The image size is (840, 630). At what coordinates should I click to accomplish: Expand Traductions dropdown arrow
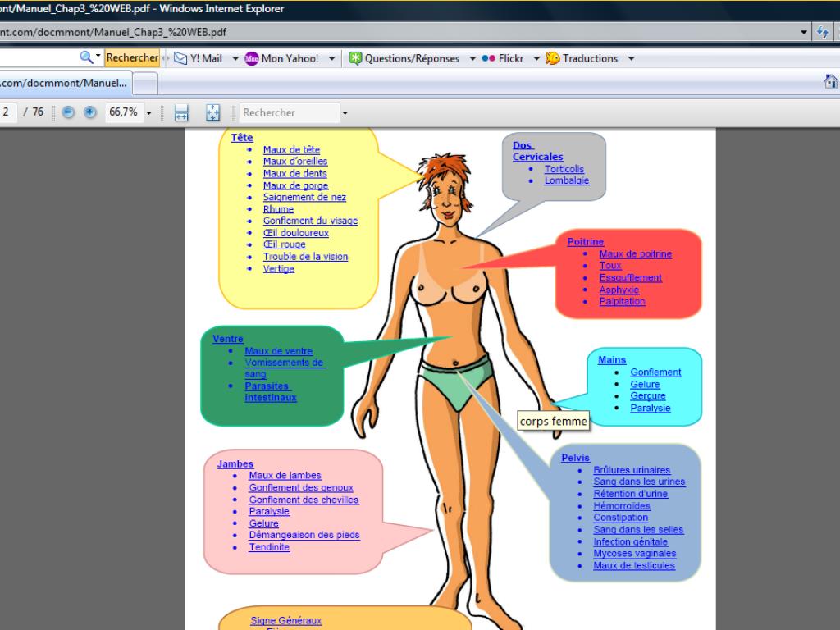click(631, 58)
